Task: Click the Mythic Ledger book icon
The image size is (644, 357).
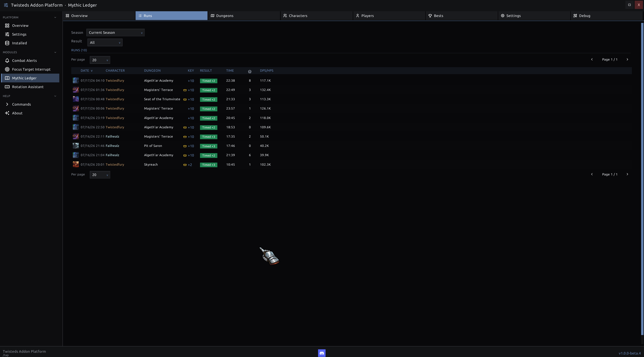Action: click(x=7, y=78)
